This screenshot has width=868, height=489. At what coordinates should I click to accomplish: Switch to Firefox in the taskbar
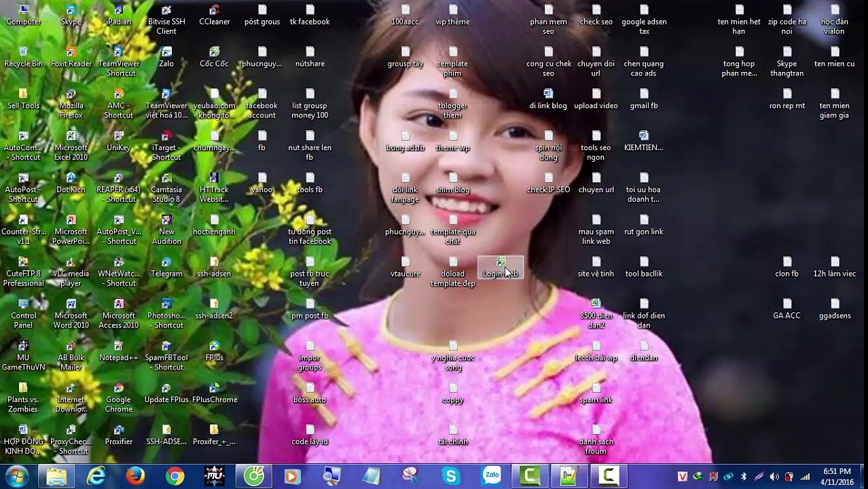135,476
